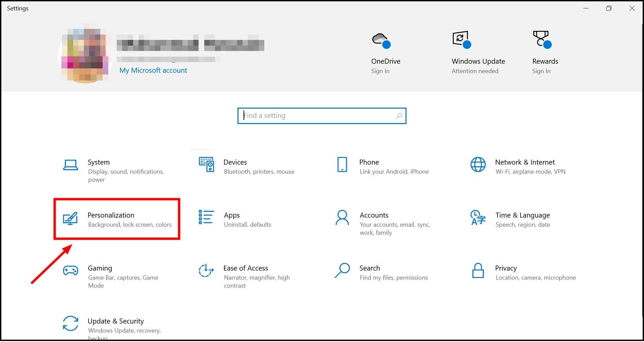
Task: Open the Accounts person icon
Action: click(342, 218)
